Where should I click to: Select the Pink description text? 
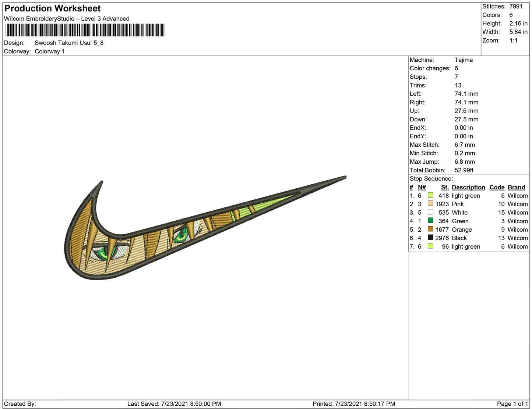(458, 204)
